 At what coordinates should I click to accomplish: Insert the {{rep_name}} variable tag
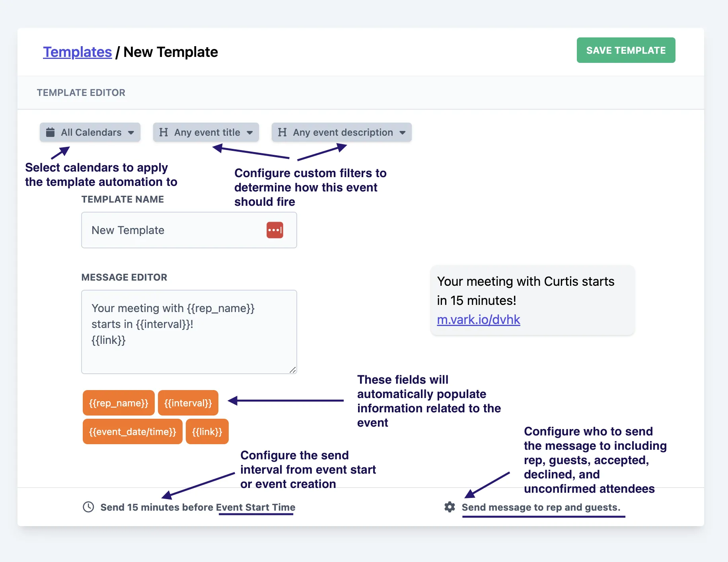coord(119,403)
